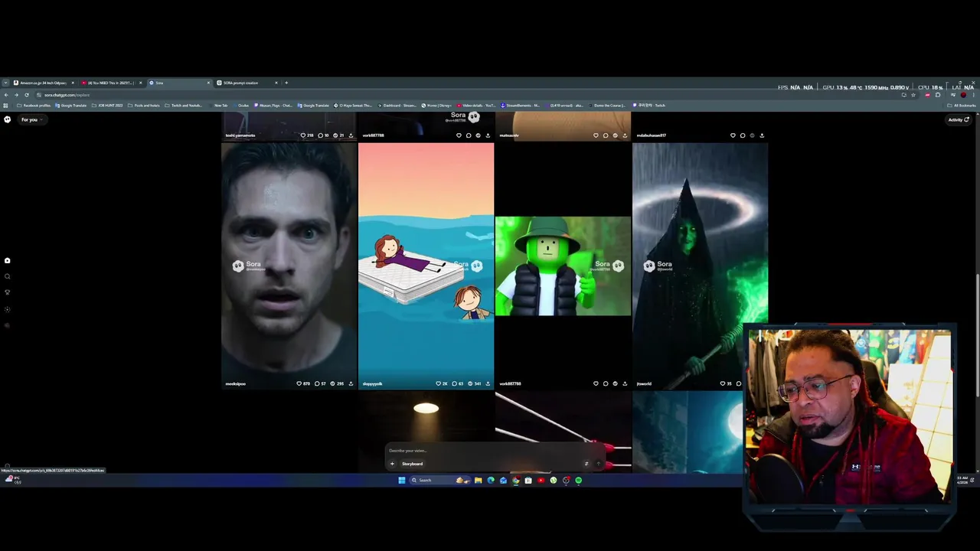Share the mdabuhasan817 video
980x551 pixels.
pos(762,135)
